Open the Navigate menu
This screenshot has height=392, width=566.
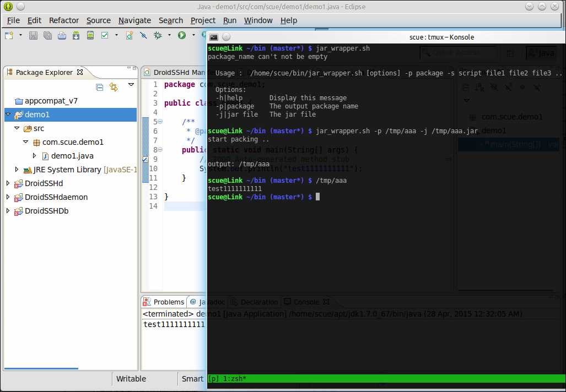[x=134, y=20]
